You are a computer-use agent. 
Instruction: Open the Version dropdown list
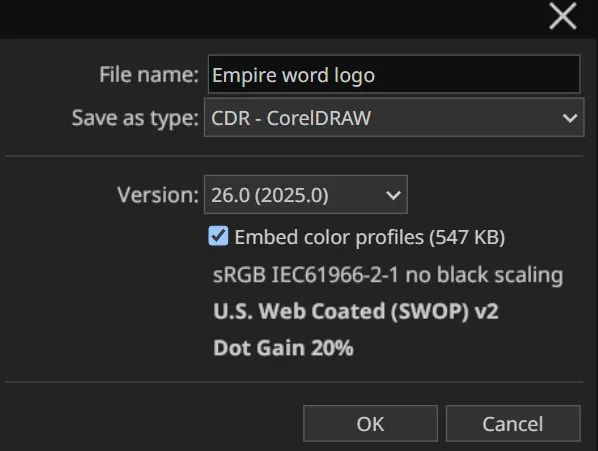(x=306, y=195)
